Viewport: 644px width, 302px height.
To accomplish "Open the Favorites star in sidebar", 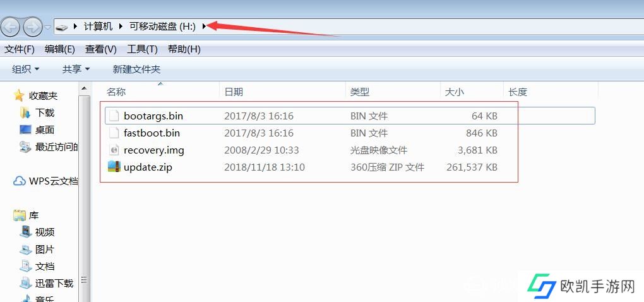I will [19, 96].
